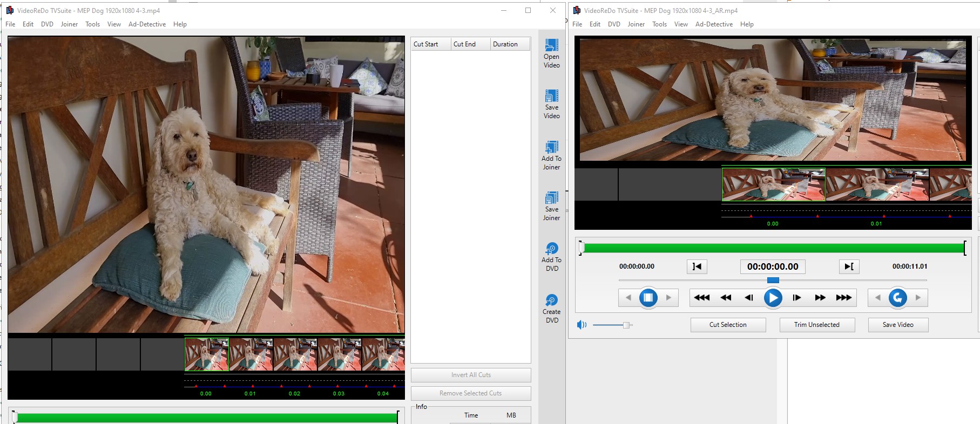The height and width of the screenshot is (424, 980).
Task: Maximize the left VideoReDo window
Action: [528, 10]
